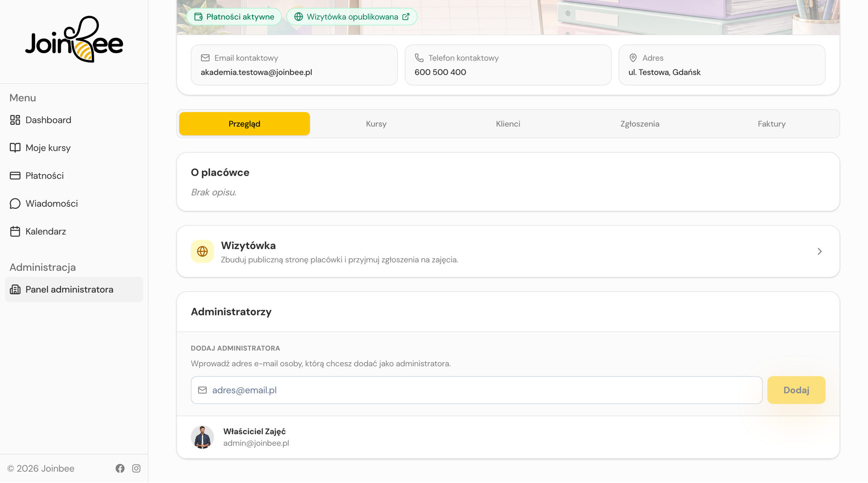The height and width of the screenshot is (483, 868).
Task: Click the Wizytówka globe icon
Action: click(202, 251)
